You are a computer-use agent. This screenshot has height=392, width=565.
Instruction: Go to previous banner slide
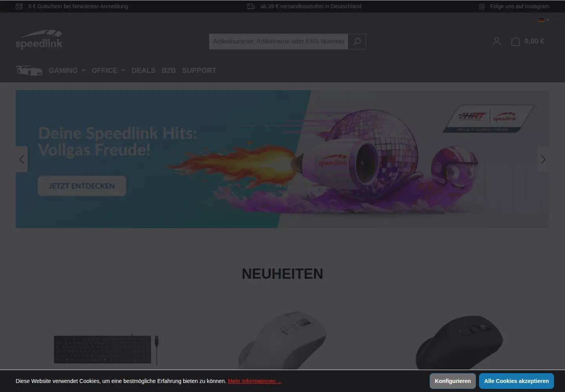[x=22, y=159]
